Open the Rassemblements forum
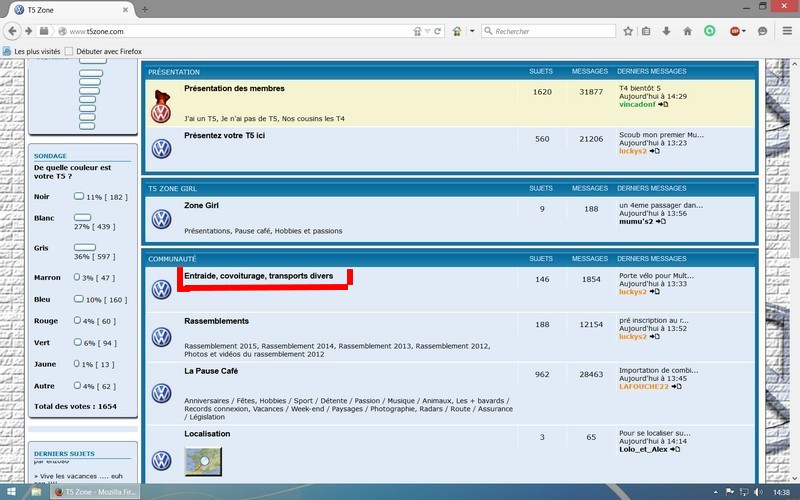 tap(216, 321)
